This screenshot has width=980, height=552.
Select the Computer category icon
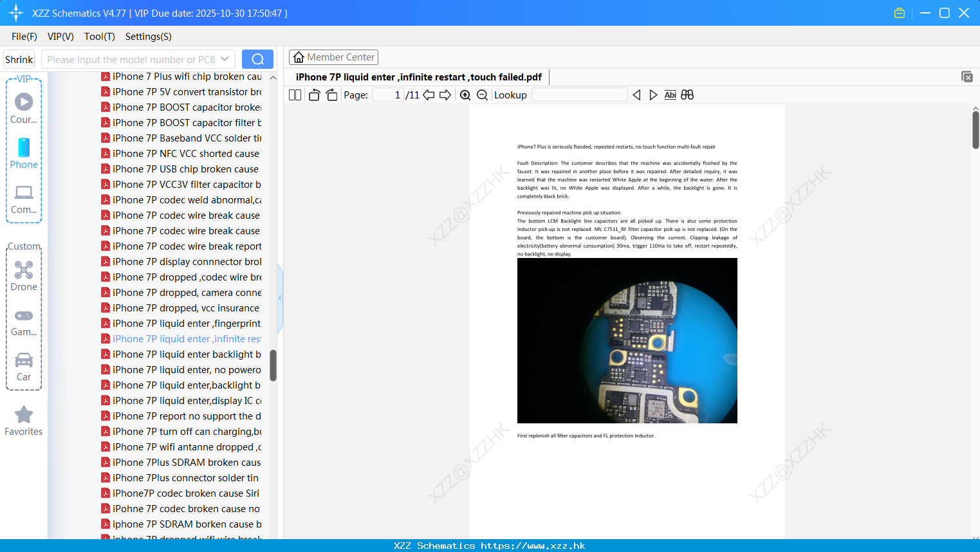pyautogui.click(x=24, y=199)
